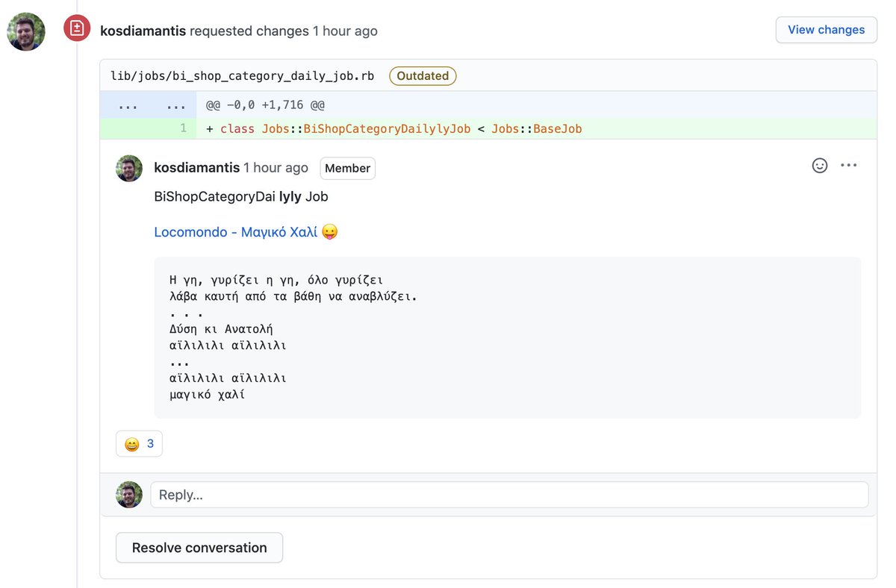Click the tongue-out emoji after the song link
Image resolution: width=896 pixels, height=588 pixels.
click(x=330, y=232)
